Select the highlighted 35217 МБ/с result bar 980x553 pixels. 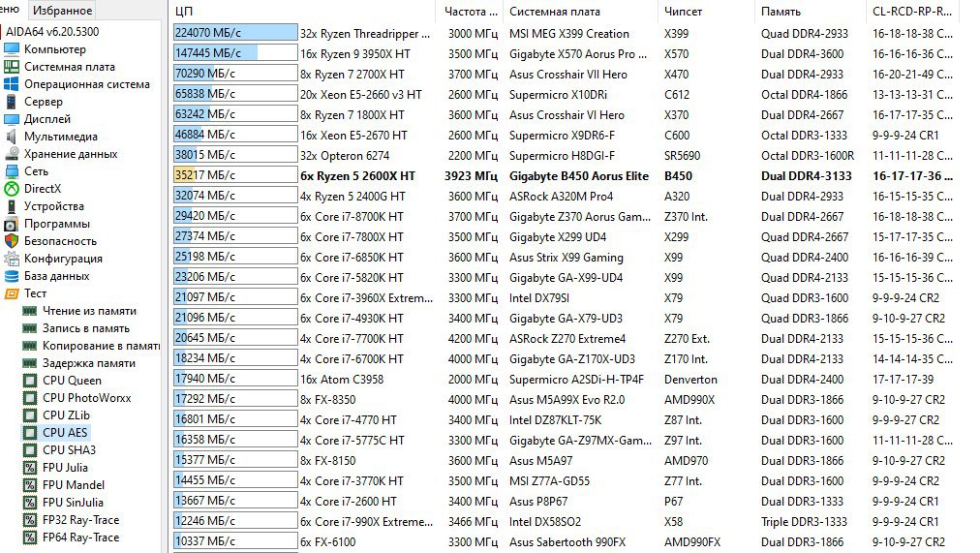tap(235, 175)
